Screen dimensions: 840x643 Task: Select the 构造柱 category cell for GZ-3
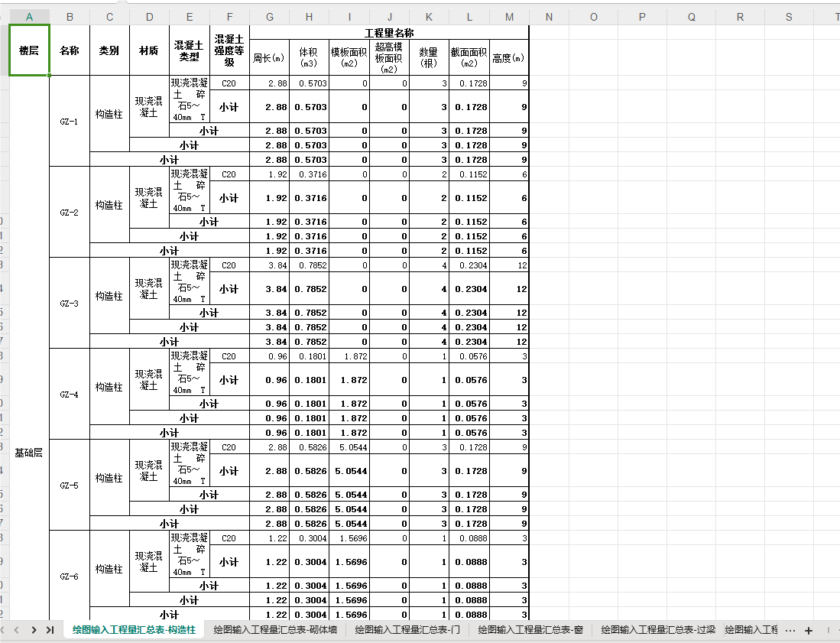coord(110,297)
